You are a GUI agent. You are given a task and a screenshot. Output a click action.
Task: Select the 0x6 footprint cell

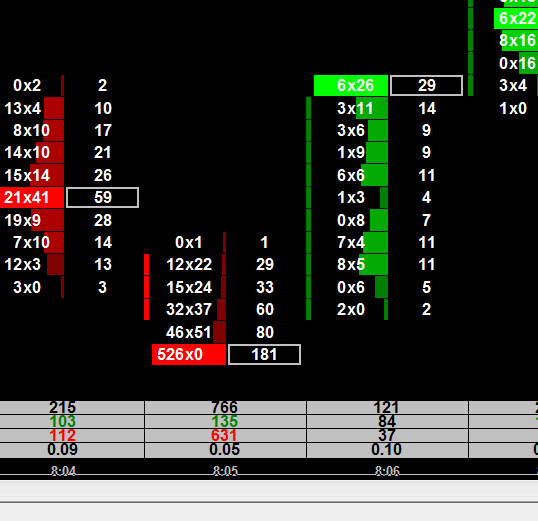tap(351, 287)
